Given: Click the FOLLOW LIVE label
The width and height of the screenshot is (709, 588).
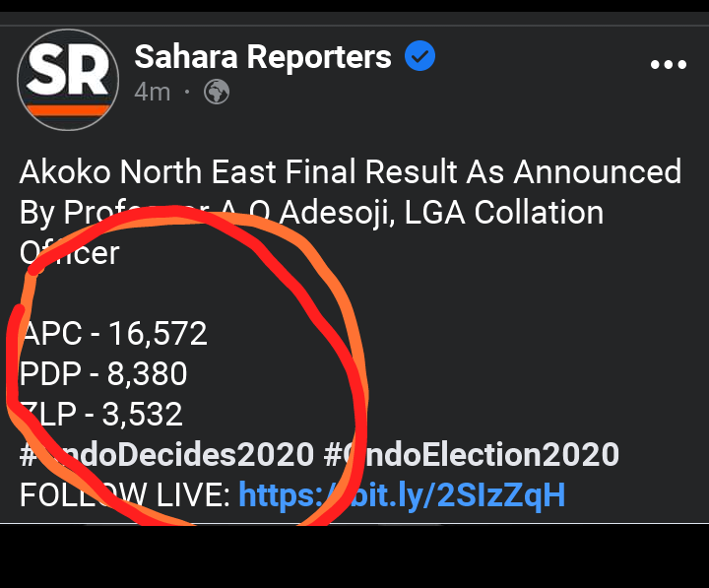Looking at the screenshot, I should tap(124, 493).
